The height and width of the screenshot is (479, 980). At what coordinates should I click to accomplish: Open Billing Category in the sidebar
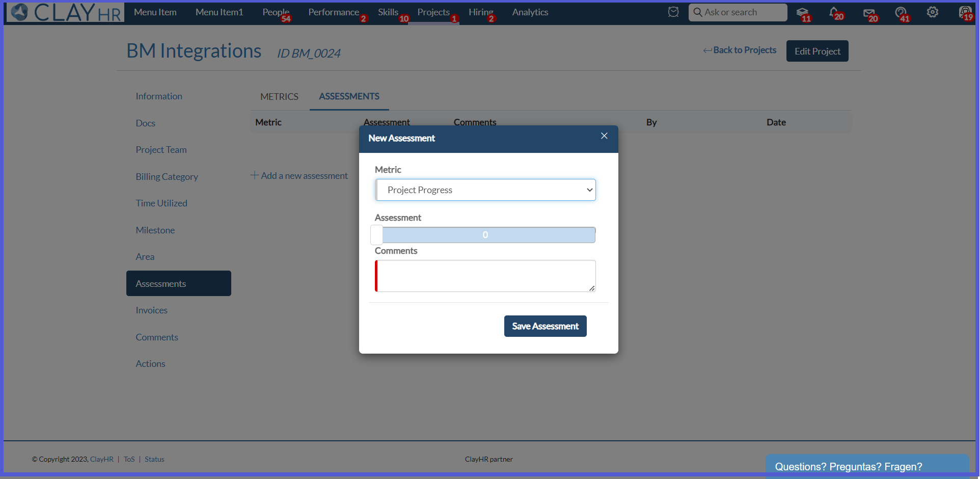[x=167, y=177]
